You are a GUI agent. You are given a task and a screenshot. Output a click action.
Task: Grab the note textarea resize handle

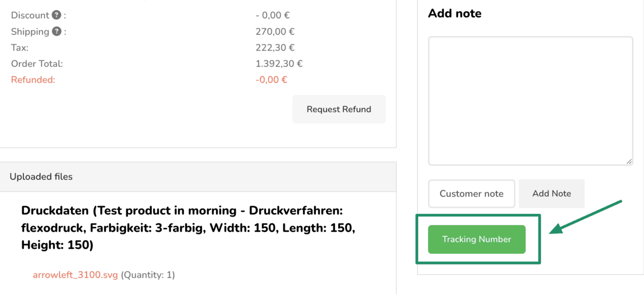click(x=629, y=161)
